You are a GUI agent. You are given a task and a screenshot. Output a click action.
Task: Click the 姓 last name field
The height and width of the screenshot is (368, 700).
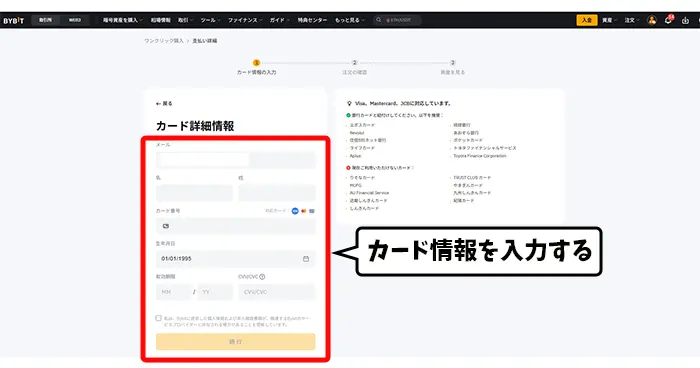pyautogui.click(x=277, y=193)
